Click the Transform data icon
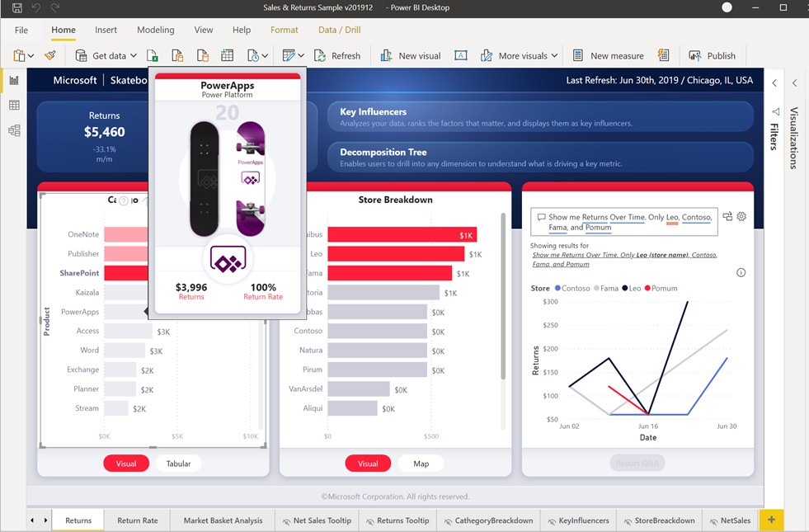809x532 pixels. 289,56
